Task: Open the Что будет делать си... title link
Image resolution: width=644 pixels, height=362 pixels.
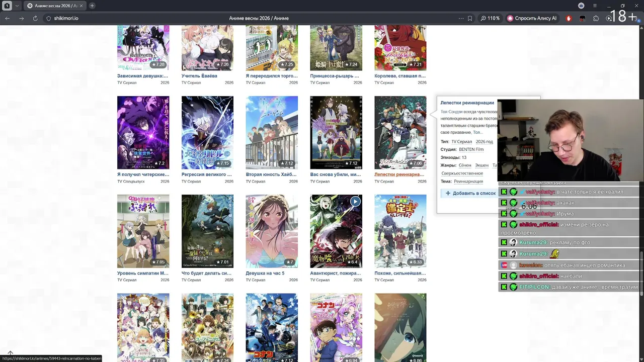Action: 207,273
